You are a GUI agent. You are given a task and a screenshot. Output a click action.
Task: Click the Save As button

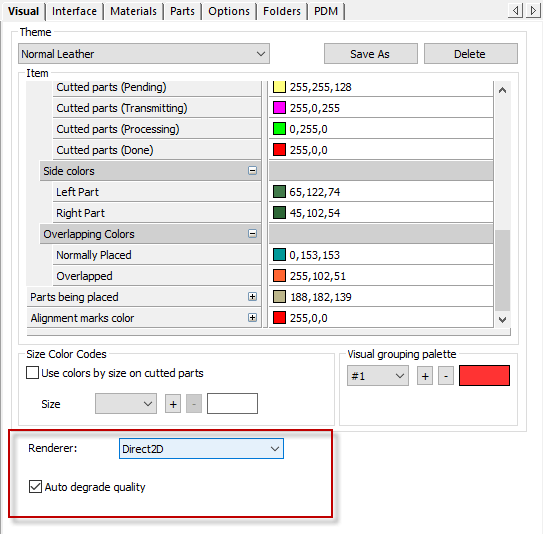pos(371,54)
